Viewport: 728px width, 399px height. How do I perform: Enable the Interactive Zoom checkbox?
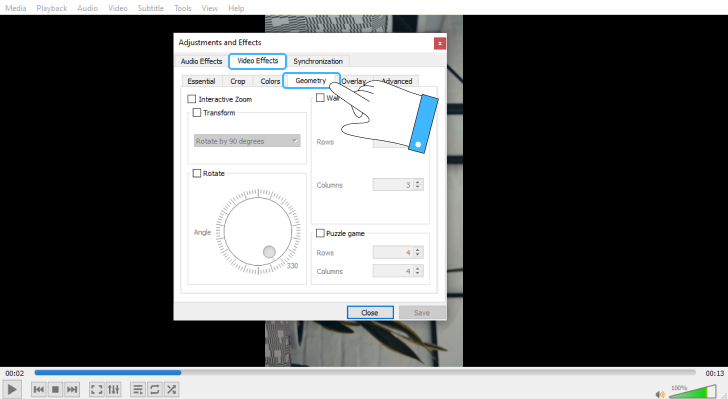click(x=192, y=99)
